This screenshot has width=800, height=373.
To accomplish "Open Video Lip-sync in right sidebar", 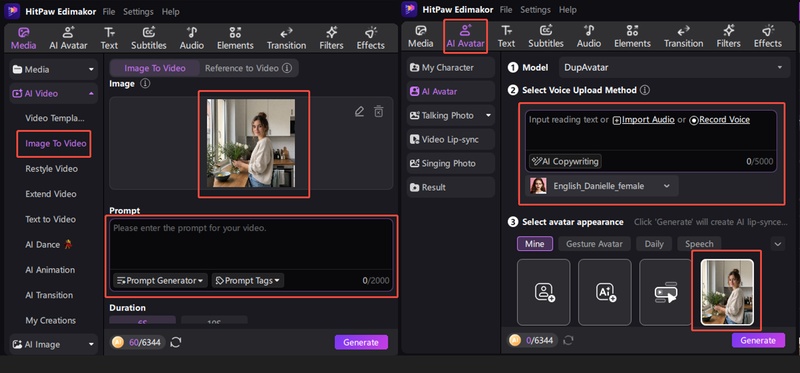I will click(x=451, y=139).
